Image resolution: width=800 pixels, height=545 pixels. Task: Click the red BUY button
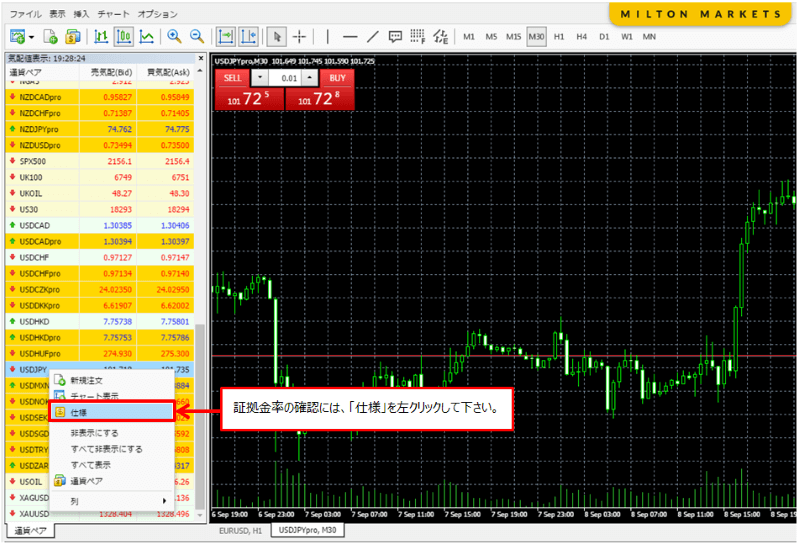[338, 77]
